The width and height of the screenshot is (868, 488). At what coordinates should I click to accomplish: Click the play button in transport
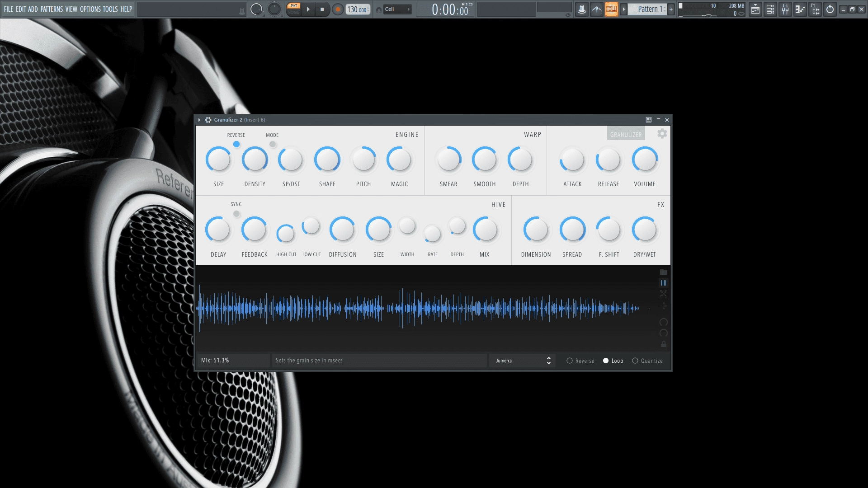(x=308, y=9)
